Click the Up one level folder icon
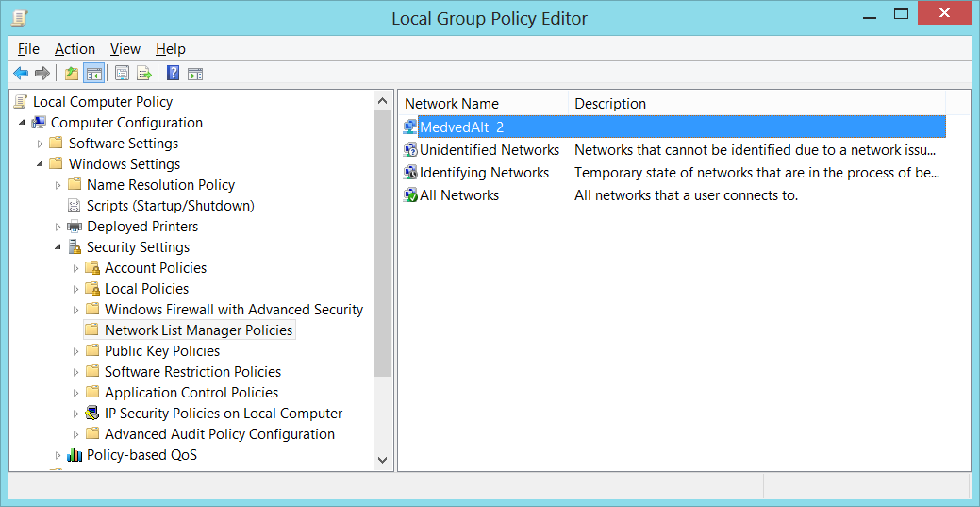Screen dimensions: 980x507 [x=72, y=74]
